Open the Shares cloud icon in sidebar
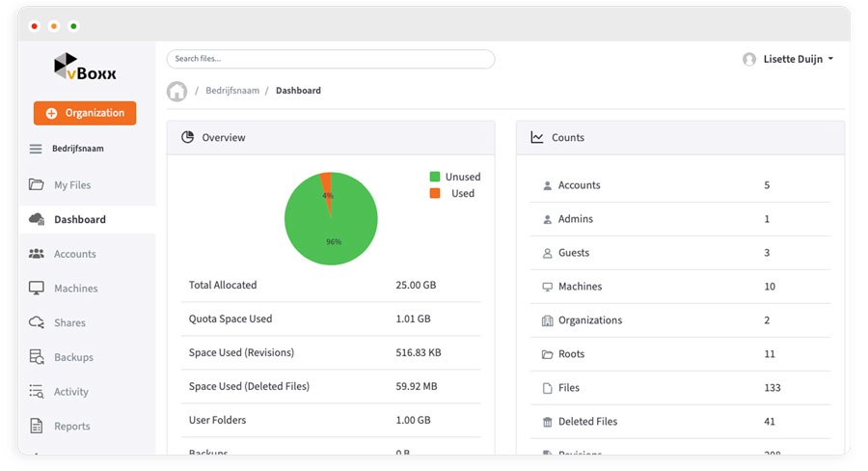868x471 pixels. pyautogui.click(x=37, y=322)
